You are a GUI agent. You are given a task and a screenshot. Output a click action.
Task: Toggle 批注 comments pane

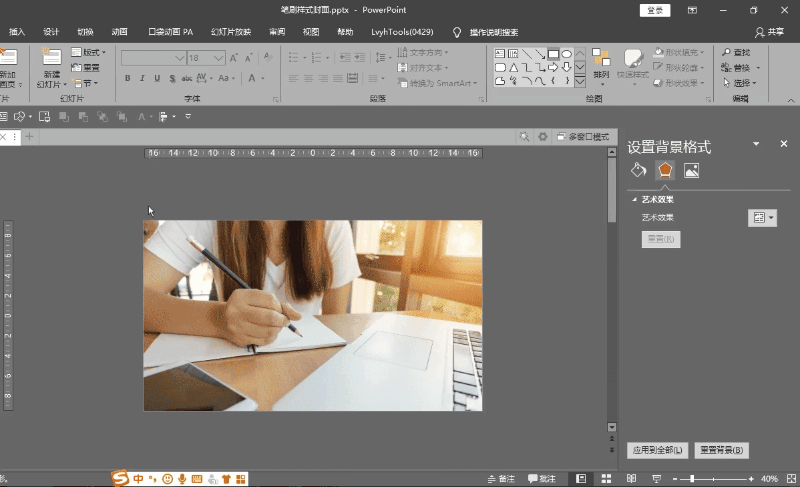[541, 478]
